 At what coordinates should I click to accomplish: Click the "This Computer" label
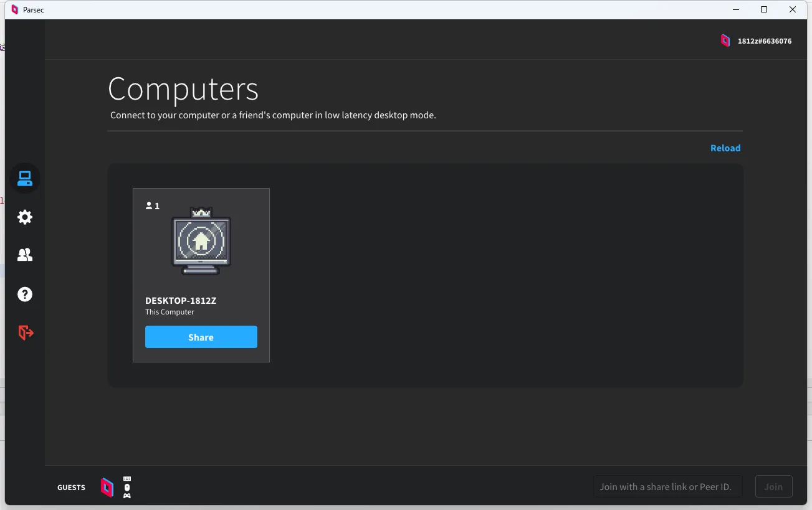tap(170, 312)
